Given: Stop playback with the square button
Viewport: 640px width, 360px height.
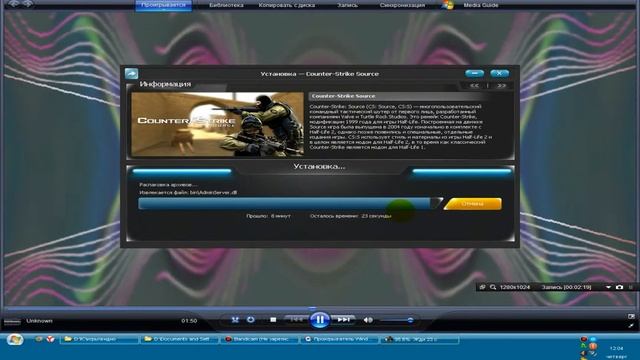Looking at the screenshot, I should pos(273,320).
